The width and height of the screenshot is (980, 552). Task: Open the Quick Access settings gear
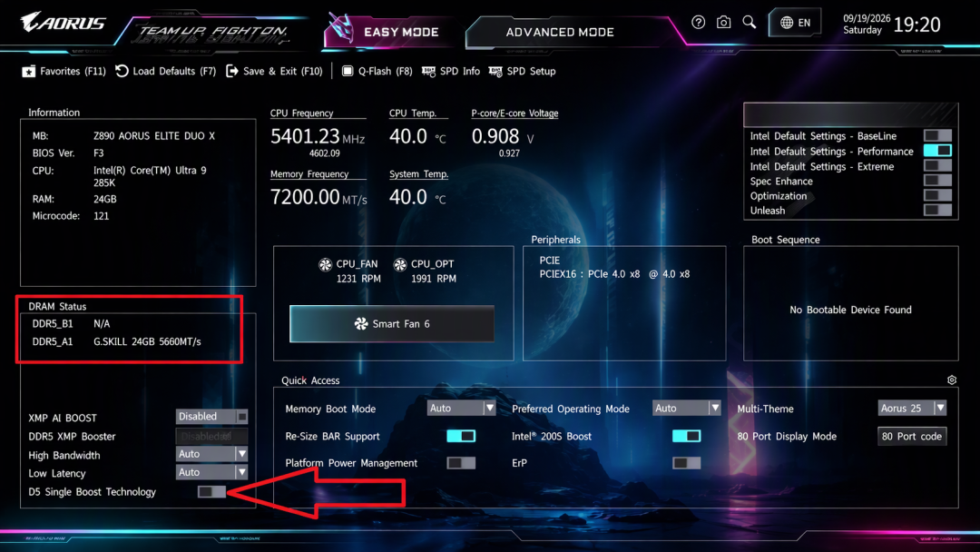pos(951,380)
